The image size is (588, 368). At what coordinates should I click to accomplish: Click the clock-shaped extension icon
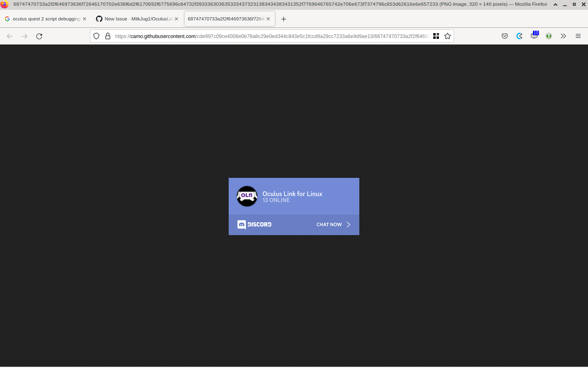pyautogui.click(x=519, y=36)
